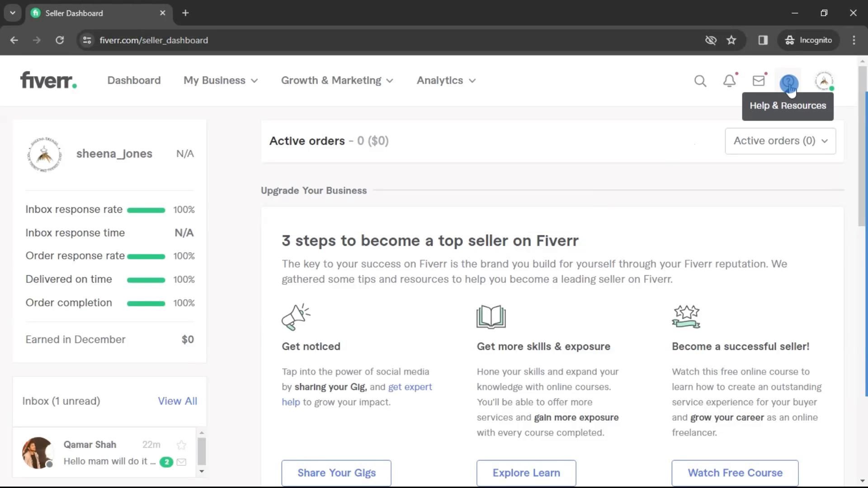This screenshot has width=868, height=488.
Task: Open profile avatar menu in header
Action: (x=824, y=81)
